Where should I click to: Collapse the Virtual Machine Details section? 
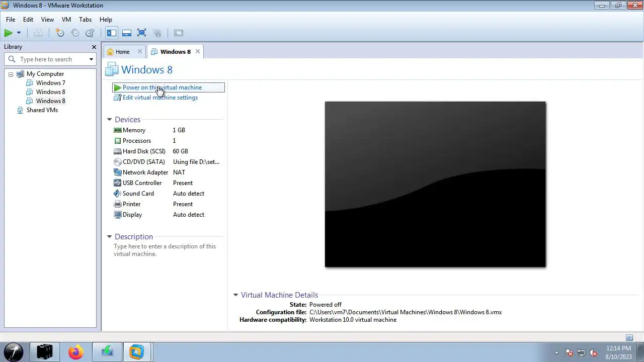[235, 295]
